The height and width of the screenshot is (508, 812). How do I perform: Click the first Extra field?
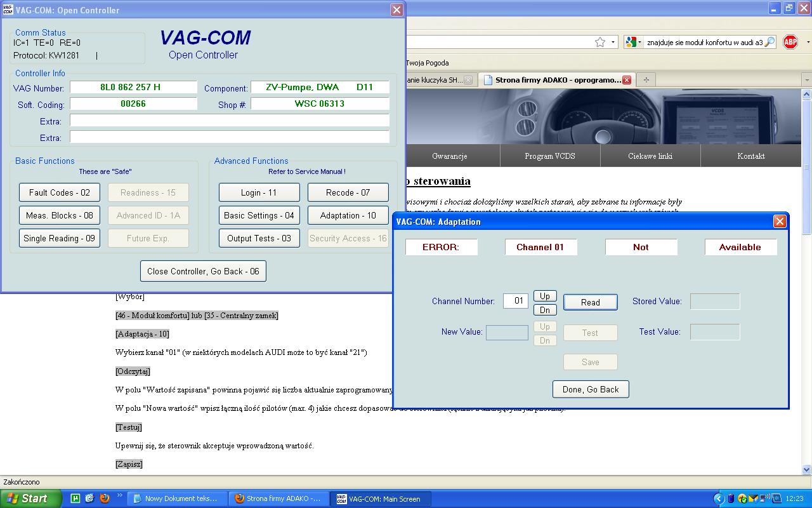click(x=230, y=121)
